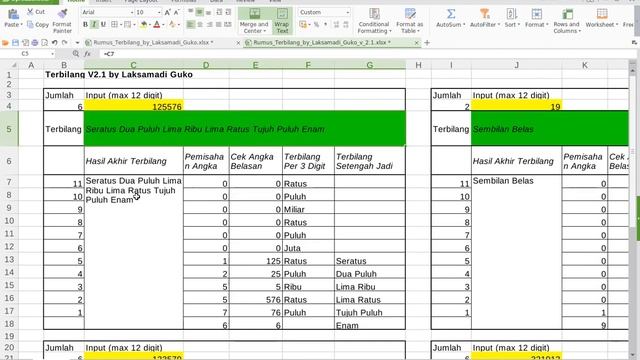Add new document tab with plus
The height and width of the screenshot is (360, 640).
click(427, 42)
